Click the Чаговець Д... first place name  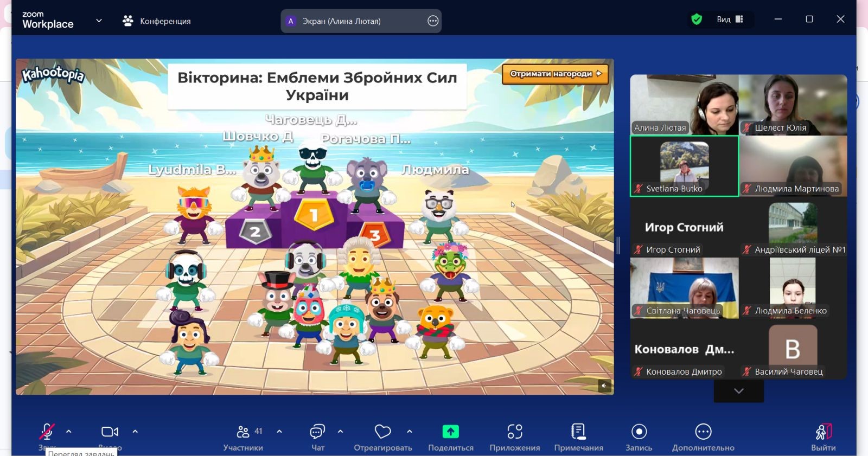(x=311, y=119)
